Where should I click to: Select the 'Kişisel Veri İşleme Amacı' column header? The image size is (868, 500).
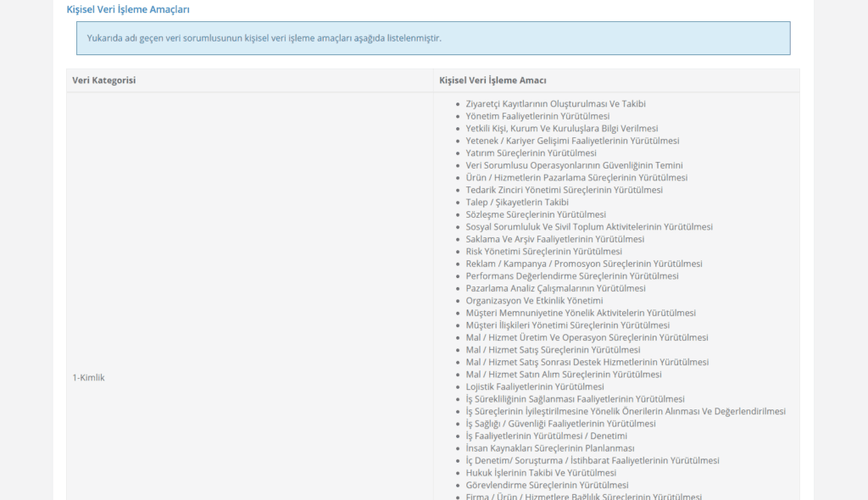pos(492,81)
